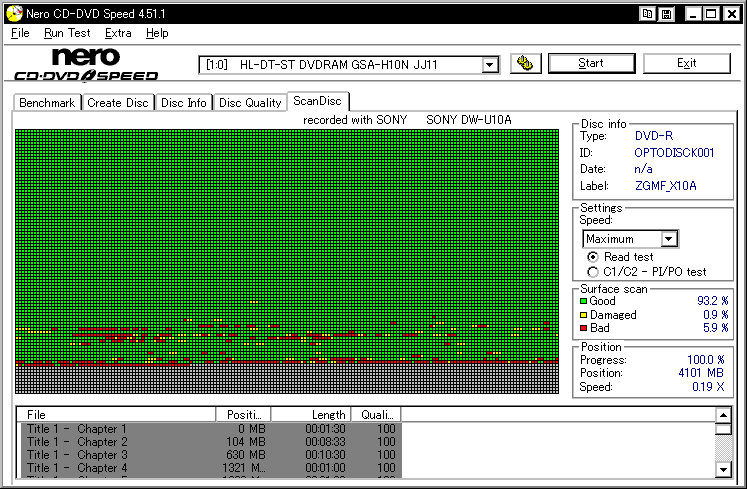Switch to the Disc Quality tab
Viewport: 747px width, 489px height.
point(250,103)
